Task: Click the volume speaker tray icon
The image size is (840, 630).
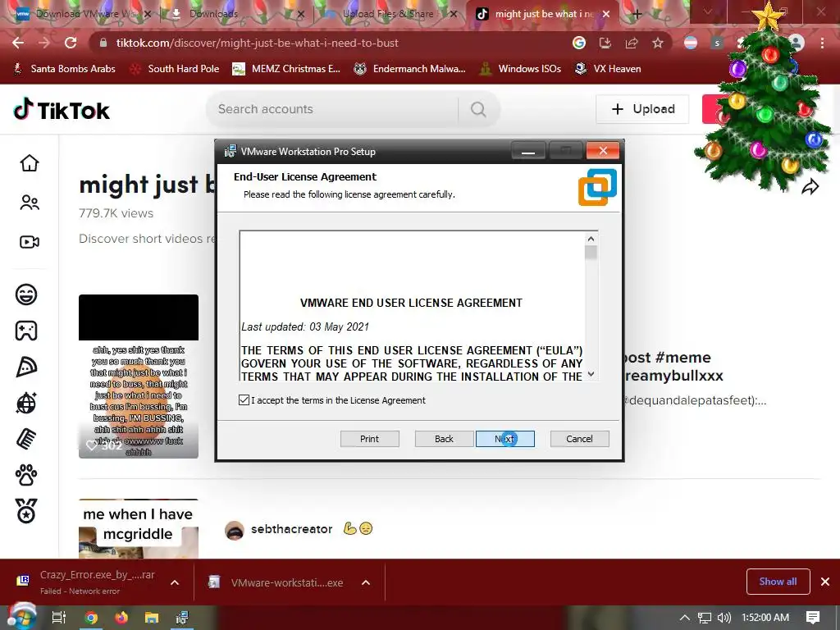Action: pyautogui.click(x=724, y=618)
